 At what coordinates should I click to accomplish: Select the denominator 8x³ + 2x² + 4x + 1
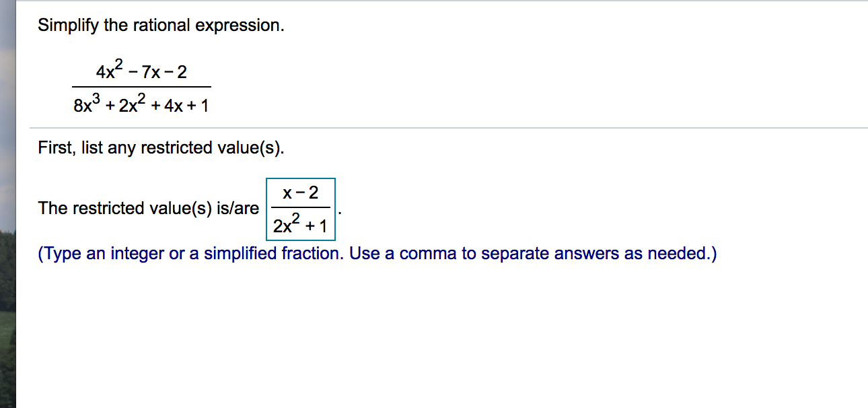140,104
